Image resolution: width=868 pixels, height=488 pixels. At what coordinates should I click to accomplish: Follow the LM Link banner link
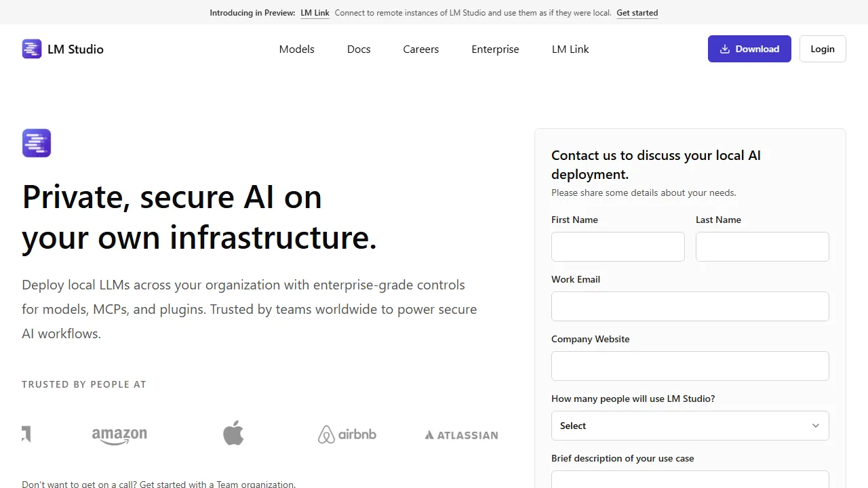[315, 13]
